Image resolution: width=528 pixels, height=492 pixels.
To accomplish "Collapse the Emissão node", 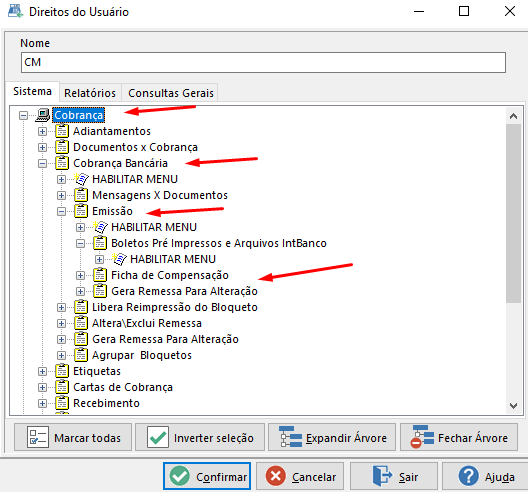I will point(61,211).
